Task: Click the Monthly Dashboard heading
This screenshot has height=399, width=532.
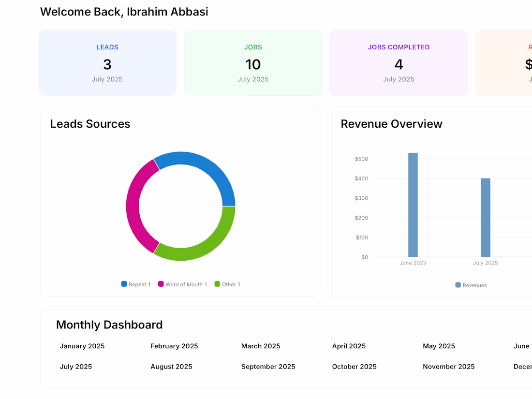Action: [109, 325]
